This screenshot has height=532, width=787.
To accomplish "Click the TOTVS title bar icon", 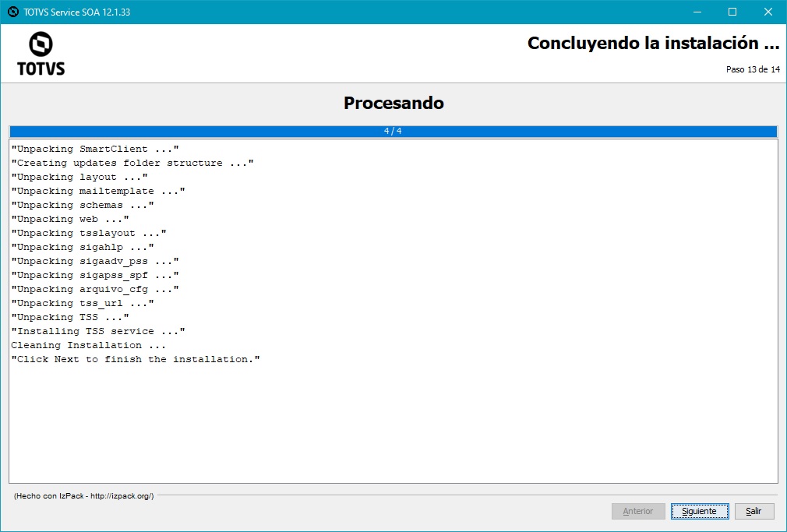I will click(13, 12).
